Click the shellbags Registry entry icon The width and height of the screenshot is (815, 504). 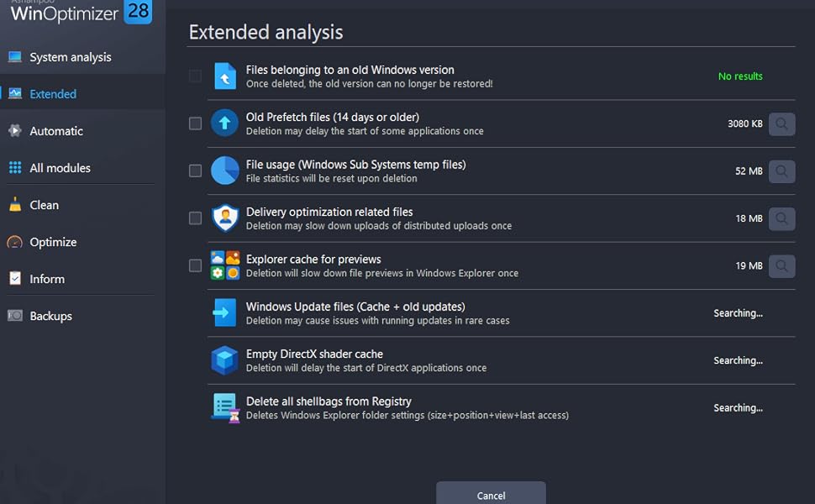point(223,407)
